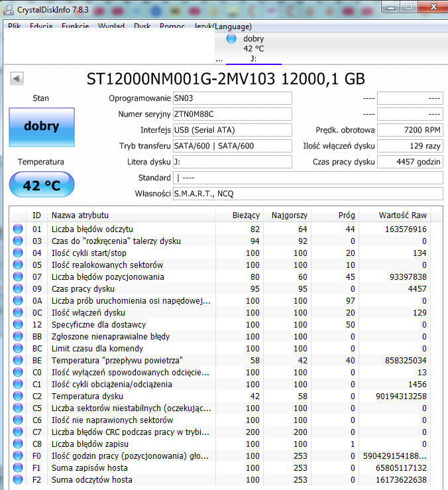Image resolution: width=448 pixels, height=490 pixels.
Task: Click status orb for attribute BE row
Action: (x=18, y=360)
